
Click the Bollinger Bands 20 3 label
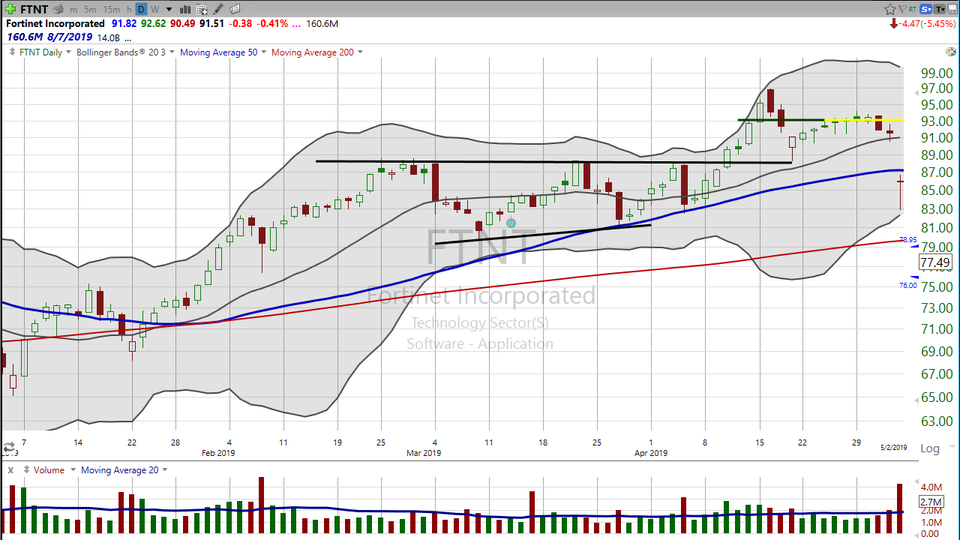click(x=121, y=52)
